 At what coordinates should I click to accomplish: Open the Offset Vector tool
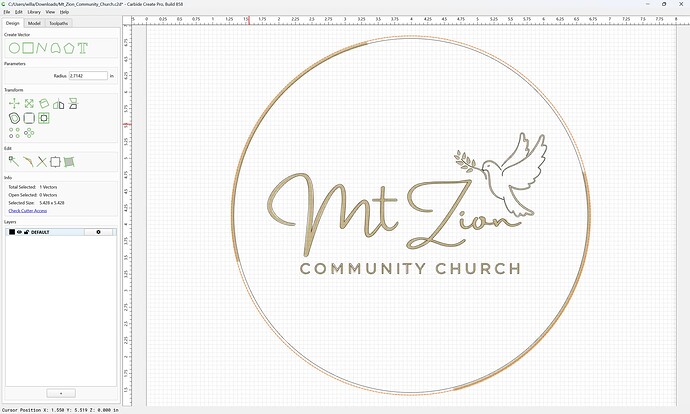pyautogui.click(x=14, y=118)
